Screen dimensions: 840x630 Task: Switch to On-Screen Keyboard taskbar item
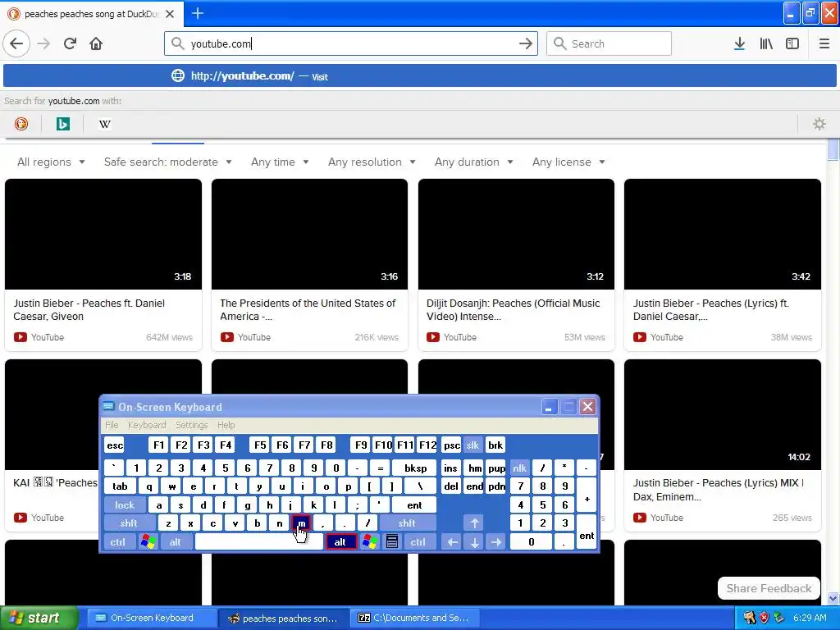click(152, 618)
